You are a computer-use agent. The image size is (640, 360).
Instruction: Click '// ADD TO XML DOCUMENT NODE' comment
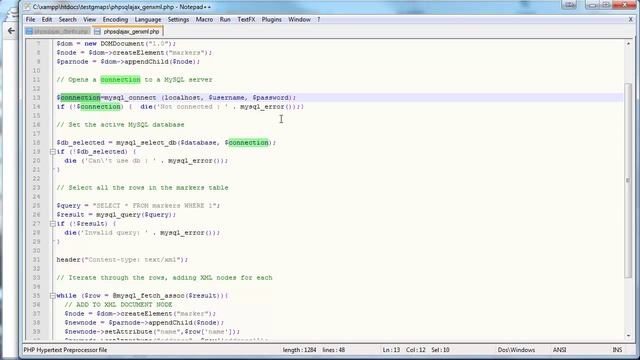click(x=118, y=304)
